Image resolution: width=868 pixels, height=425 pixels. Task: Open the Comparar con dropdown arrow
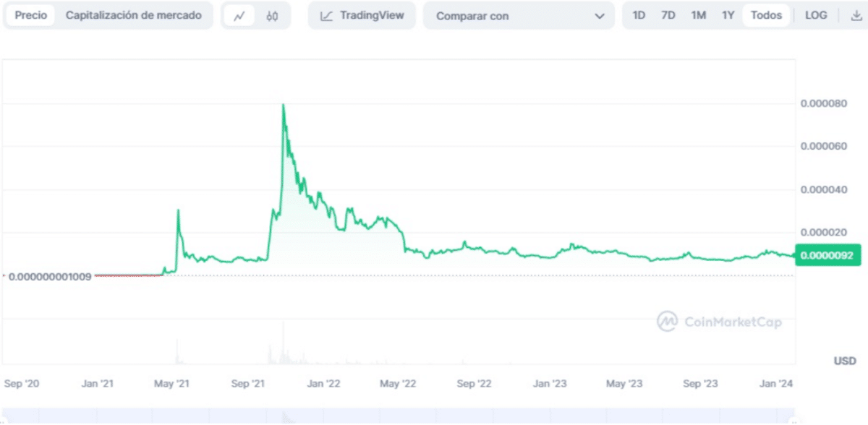pyautogui.click(x=599, y=15)
